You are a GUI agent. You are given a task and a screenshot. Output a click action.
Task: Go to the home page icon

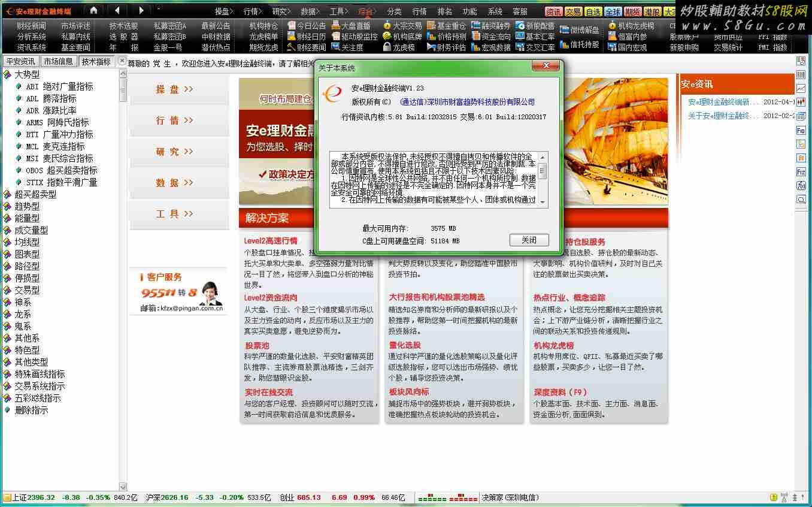93,10
